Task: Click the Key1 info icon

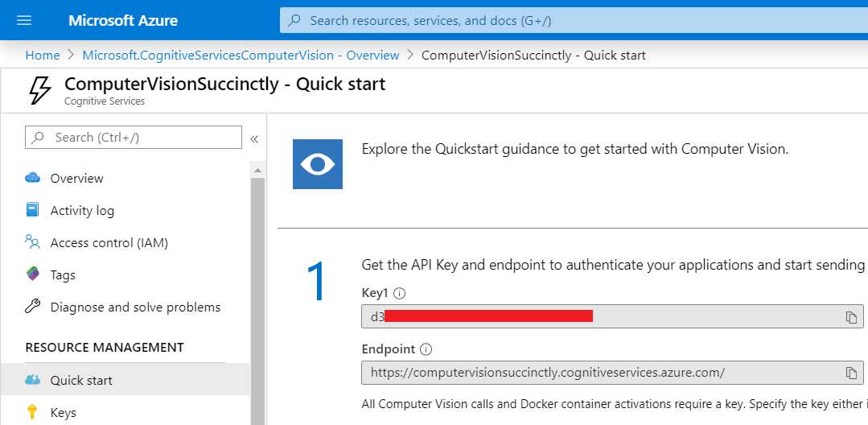Action: (x=399, y=293)
